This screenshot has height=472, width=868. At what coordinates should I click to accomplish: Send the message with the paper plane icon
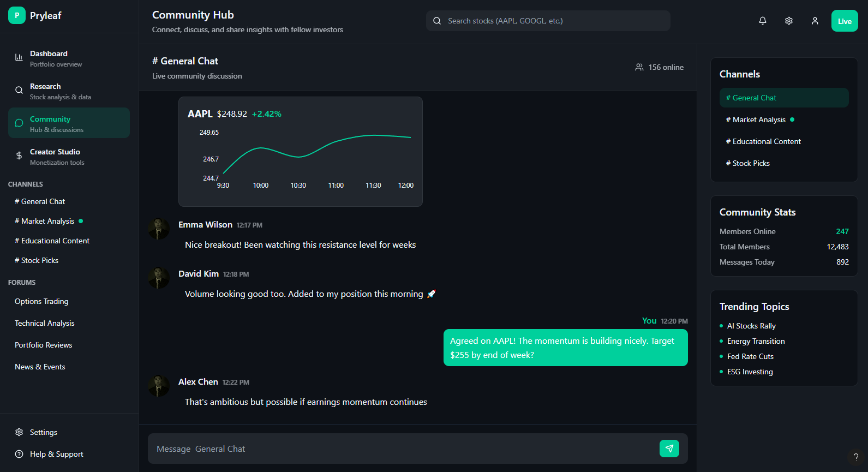click(x=669, y=448)
